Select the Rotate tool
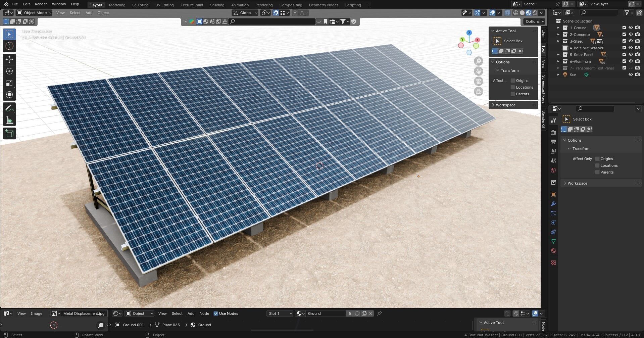Image resolution: width=644 pixels, height=338 pixels. (9, 71)
